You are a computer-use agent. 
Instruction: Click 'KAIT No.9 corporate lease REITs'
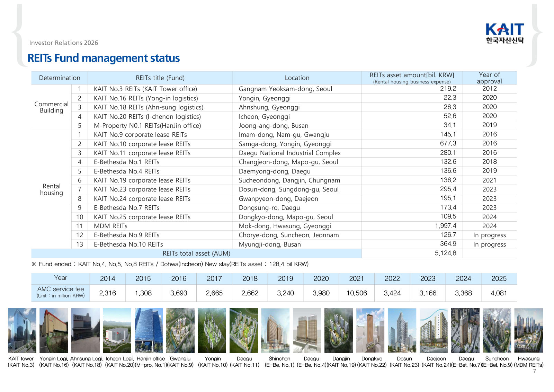140,135
